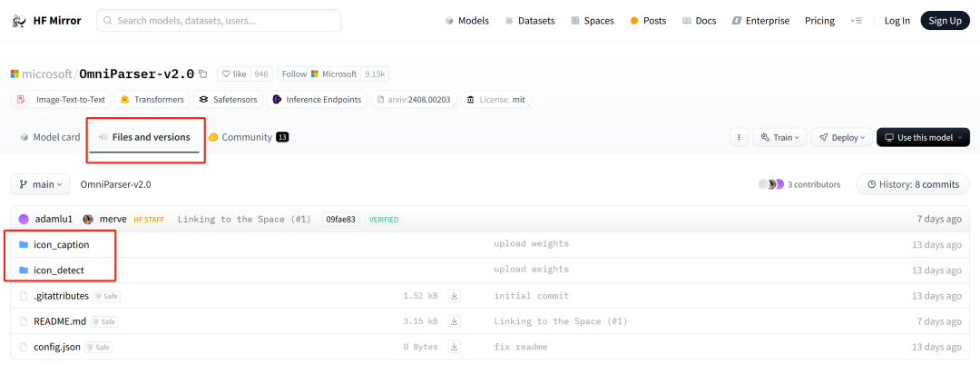Open the 9.15k followers count

point(375,74)
